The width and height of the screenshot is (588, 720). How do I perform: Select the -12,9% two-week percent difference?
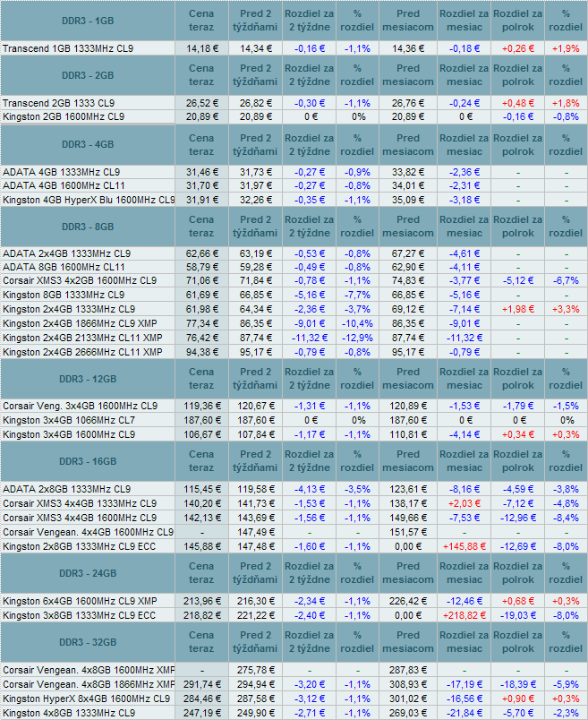357,338
